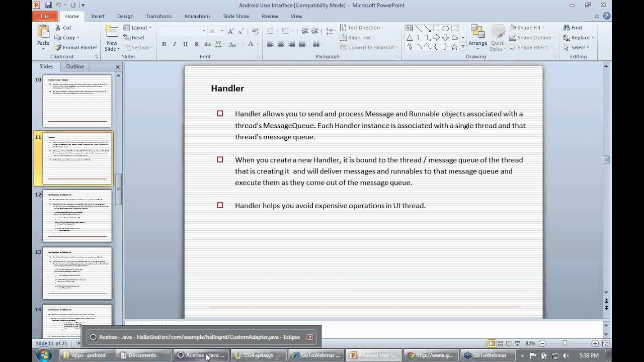The width and height of the screenshot is (644, 362).
Task: Go to next slide arrow on scrollbar
Action: [x=606, y=308]
